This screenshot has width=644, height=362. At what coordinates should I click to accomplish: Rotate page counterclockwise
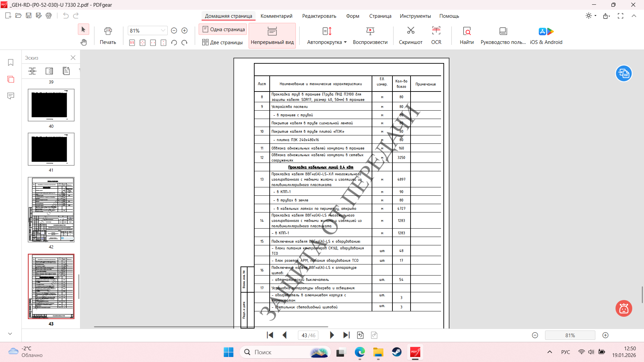[x=174, y=43]
